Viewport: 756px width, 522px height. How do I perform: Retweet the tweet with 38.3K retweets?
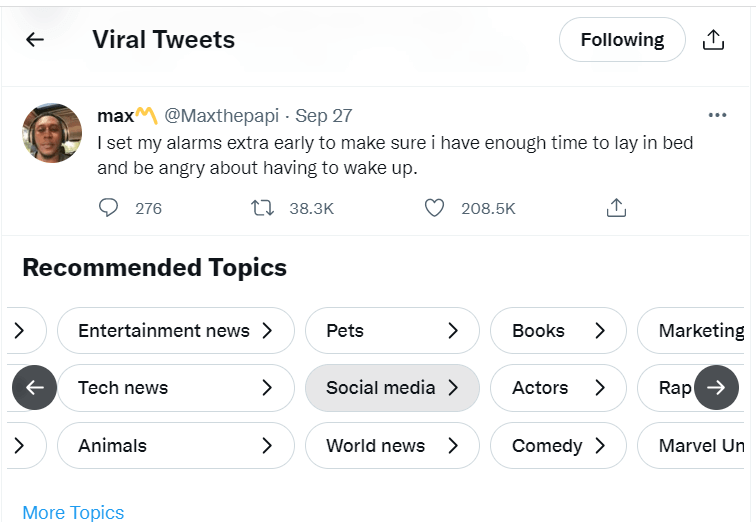(x=262, y=208)
